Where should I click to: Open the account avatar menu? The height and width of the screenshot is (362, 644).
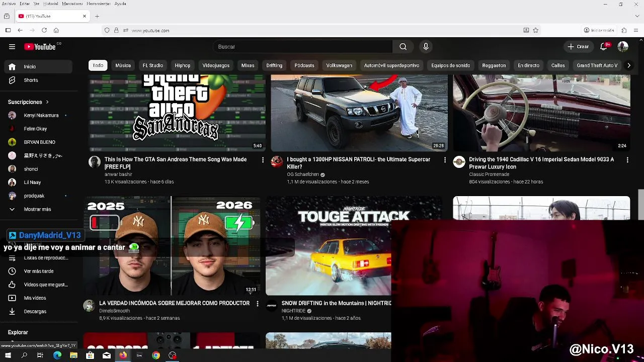pos(623,47)
